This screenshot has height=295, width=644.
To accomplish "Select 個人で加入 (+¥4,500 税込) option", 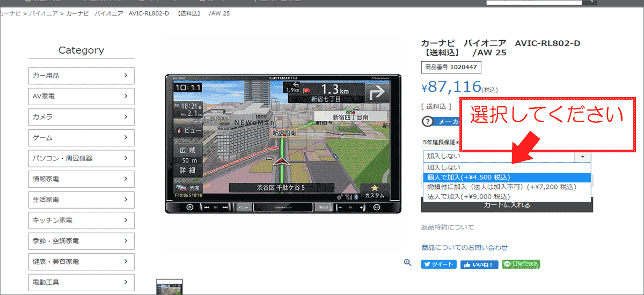I will coord(506,177).
